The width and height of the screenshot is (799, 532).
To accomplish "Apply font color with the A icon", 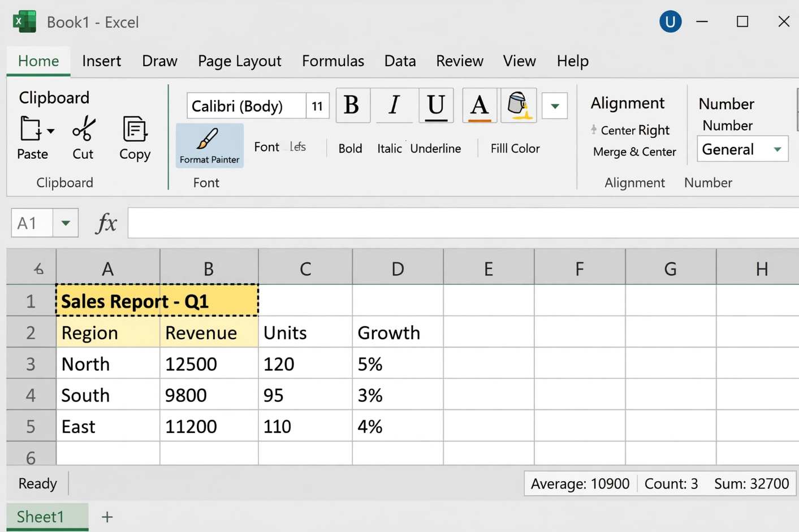I will coord(480,105).
